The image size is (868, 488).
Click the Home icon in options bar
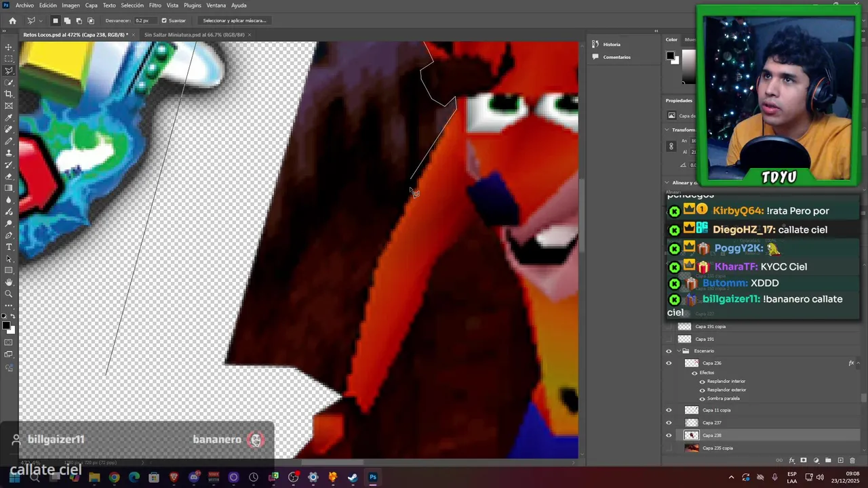tap(12, 20)
